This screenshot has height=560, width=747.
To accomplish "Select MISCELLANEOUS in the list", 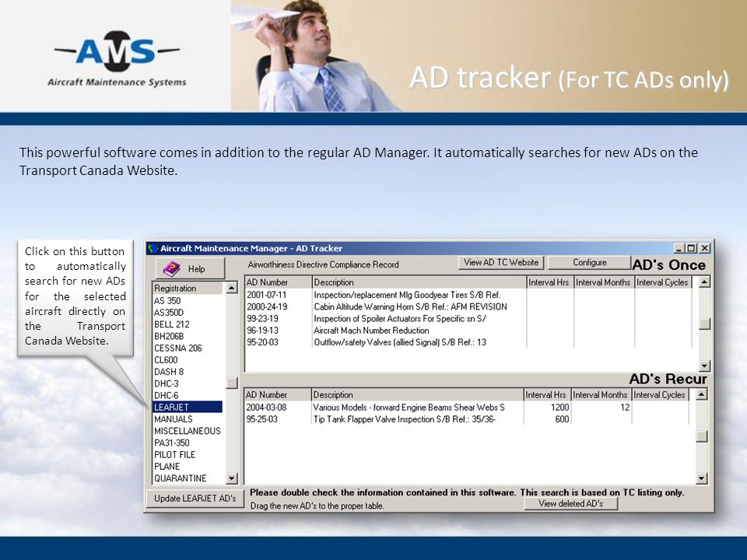I will (188, 431).
